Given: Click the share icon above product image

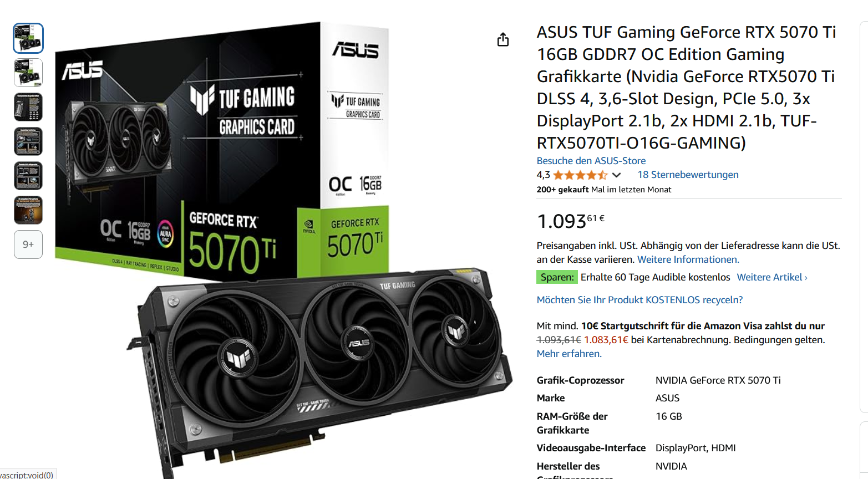Looking at the screenshot, I should pos(503,39).
